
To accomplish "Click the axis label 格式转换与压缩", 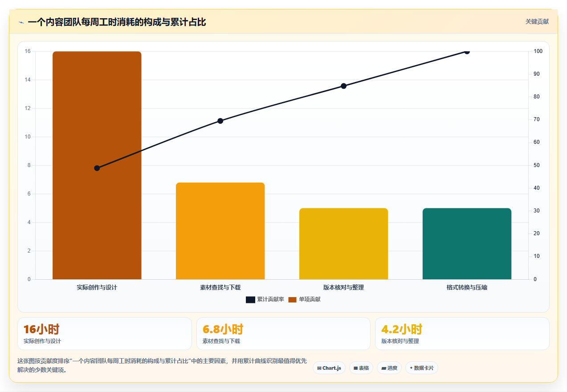I will pyautogui.click(x=467, y=287).
